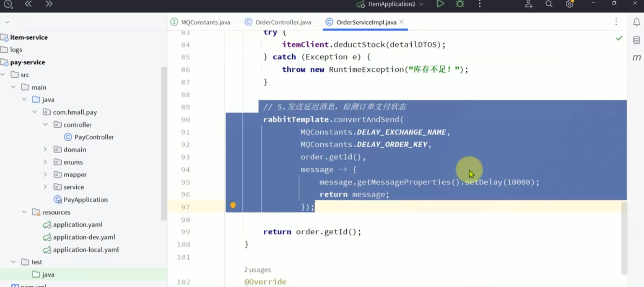
Task: Open project view dropdown chevron above tree
Action: 7,22
